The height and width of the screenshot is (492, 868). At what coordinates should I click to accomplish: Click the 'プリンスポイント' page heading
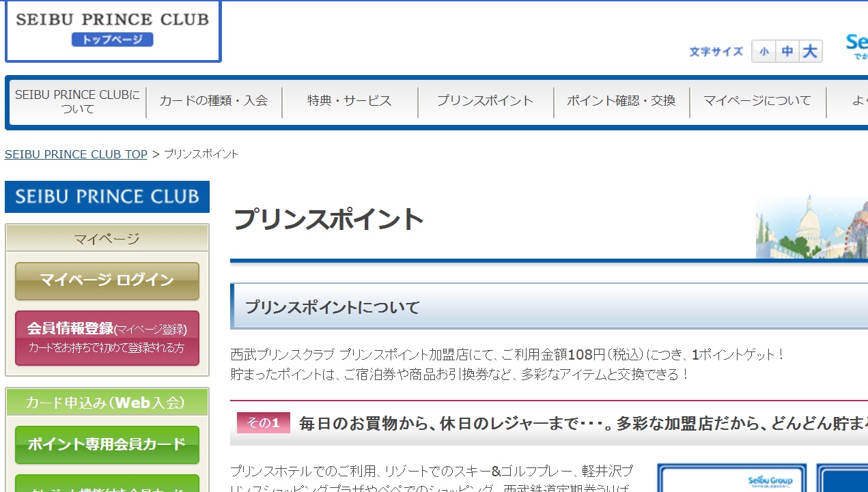tap(328, 220)
